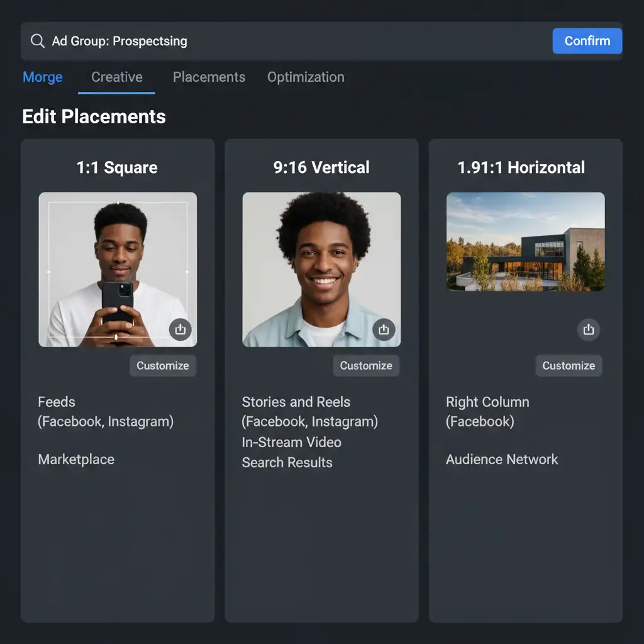Open the Creative tab
Viewport: 644px width, 644px height.
pos(117,77)
